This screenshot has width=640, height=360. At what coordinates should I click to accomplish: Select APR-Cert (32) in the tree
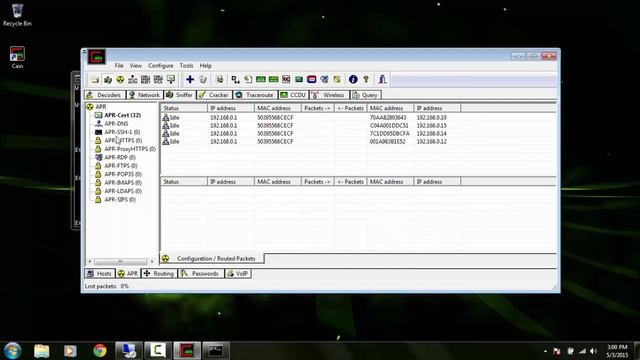coord(122,115)
